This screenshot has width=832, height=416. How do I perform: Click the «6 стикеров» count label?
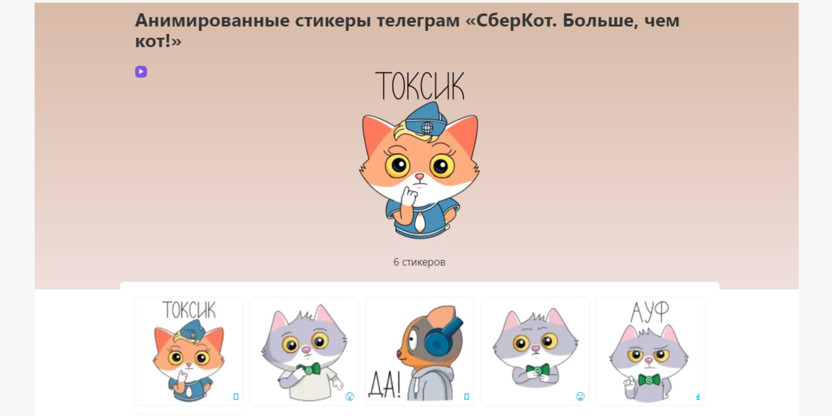(419, 262)
